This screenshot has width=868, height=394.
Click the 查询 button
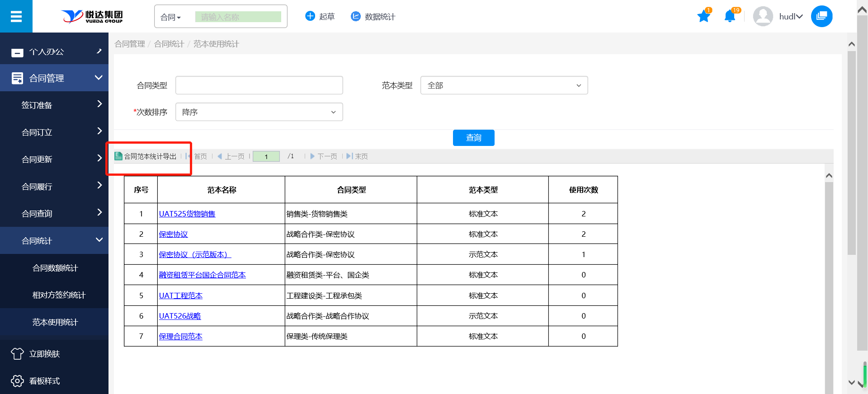[473, 138]
